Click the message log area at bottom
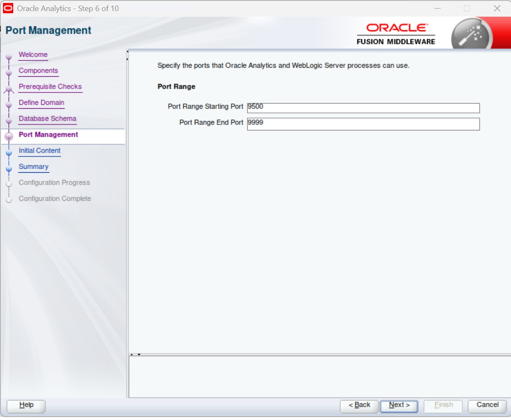Viewport: 511px width, 420px height. point(319,377)
